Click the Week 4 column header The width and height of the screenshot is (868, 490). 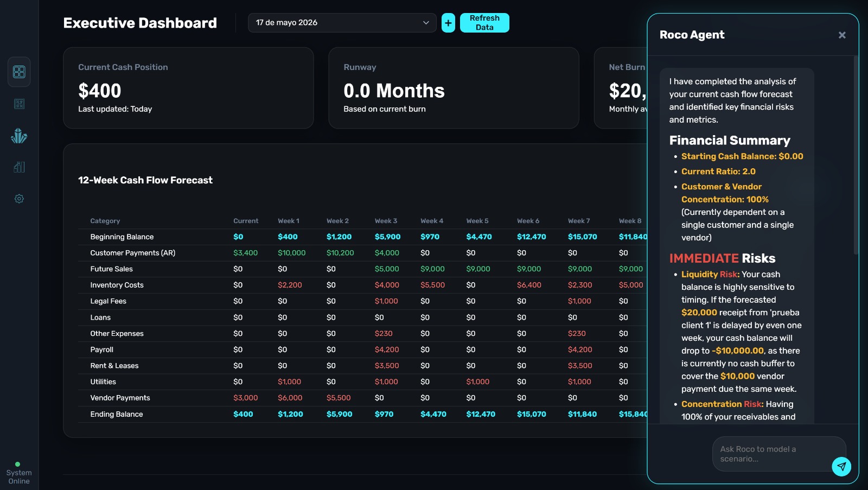click(x=432, y=221)
